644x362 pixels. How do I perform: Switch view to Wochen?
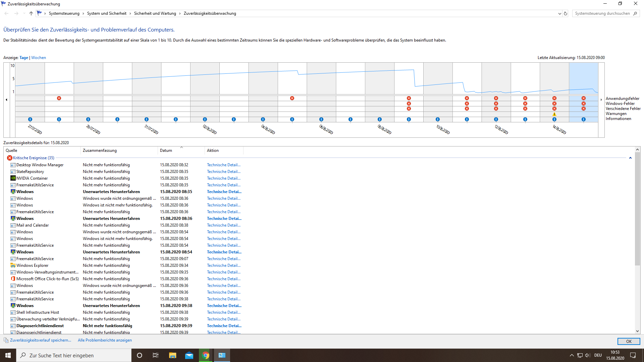click(39, 58)
